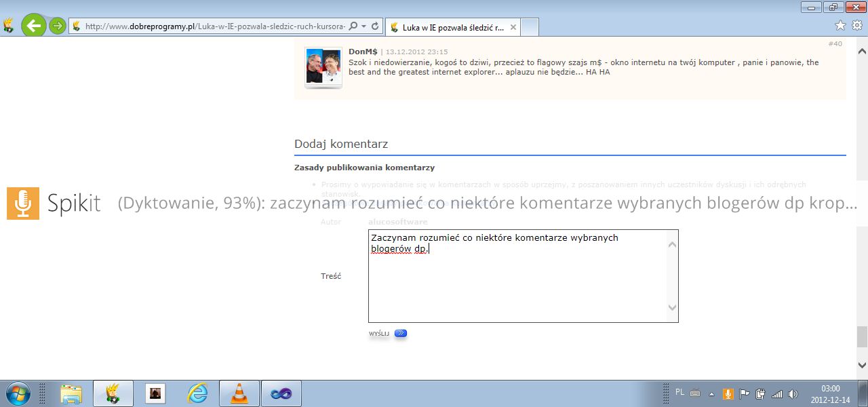
Task: Go forward with the small green arrow
Action: coord(58,26)
